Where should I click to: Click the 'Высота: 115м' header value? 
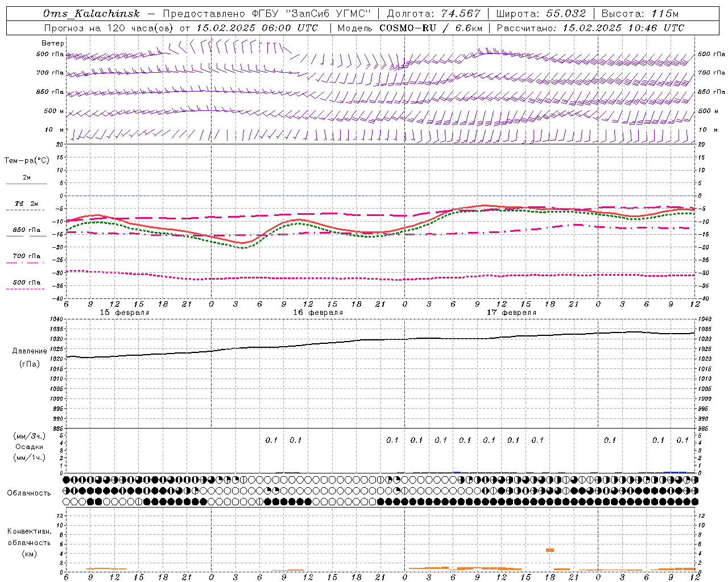click(x=640, y=14)
